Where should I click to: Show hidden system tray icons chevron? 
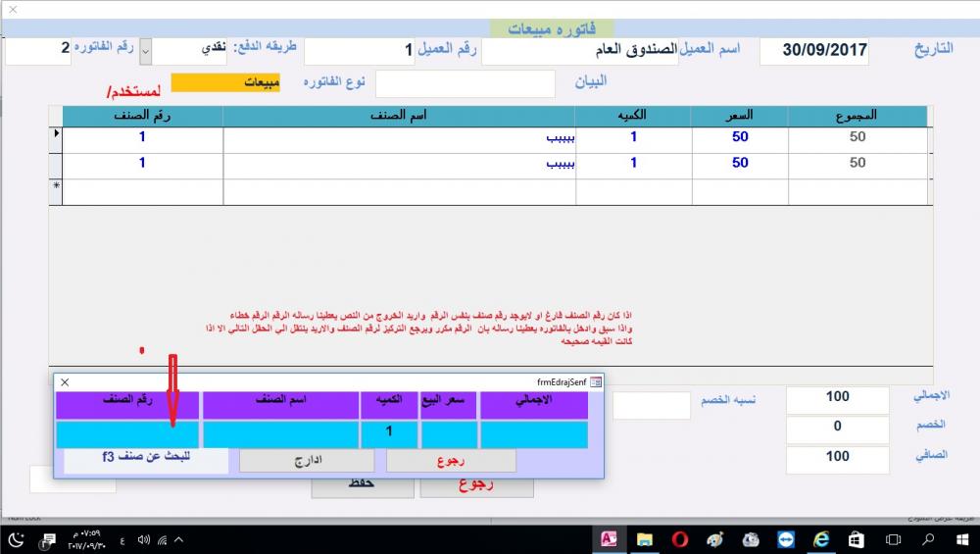pos(178,539)
